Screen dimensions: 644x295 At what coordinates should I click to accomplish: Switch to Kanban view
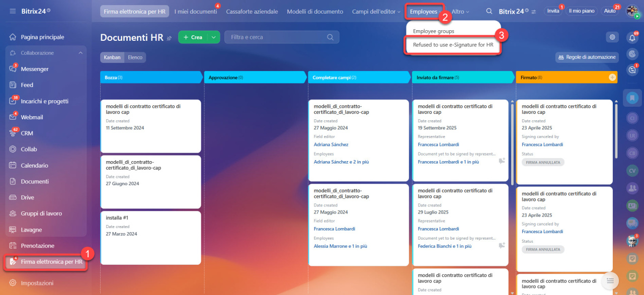pyautogui.click(x=112, y=57)
